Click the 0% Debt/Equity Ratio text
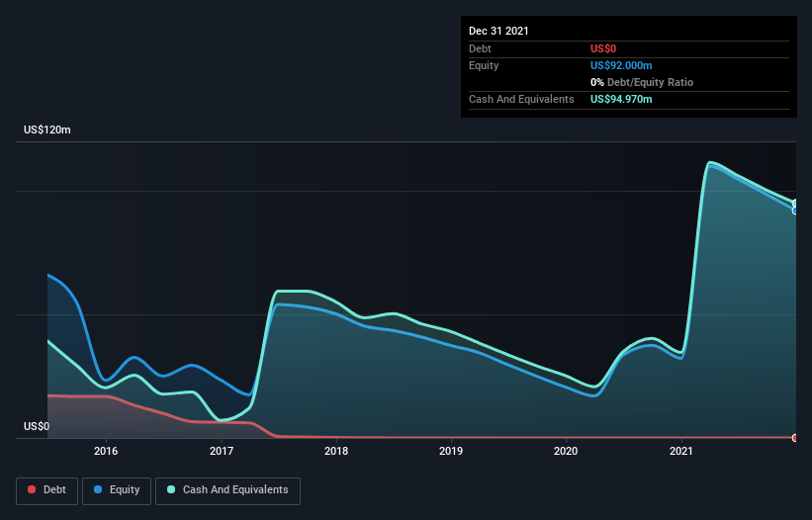Screen dimensions: 812x520 (642, 82)
